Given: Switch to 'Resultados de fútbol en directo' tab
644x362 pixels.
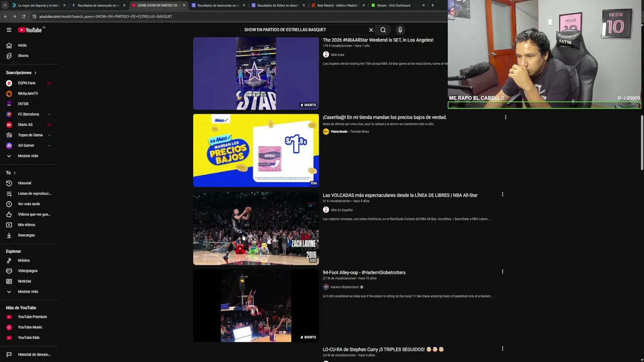Looking at the screenshot, I should [278, 5].
